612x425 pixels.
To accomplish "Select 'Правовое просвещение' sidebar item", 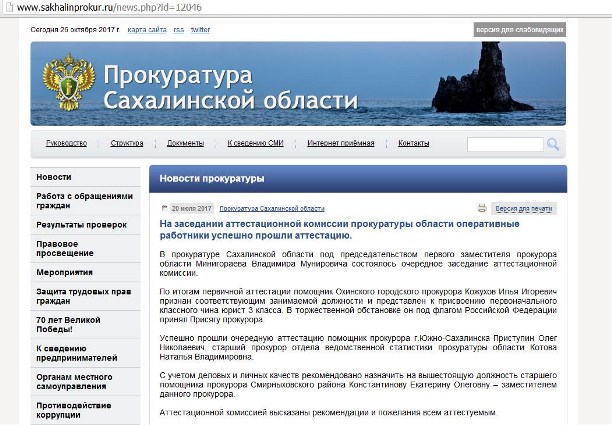I will point(85,249).
